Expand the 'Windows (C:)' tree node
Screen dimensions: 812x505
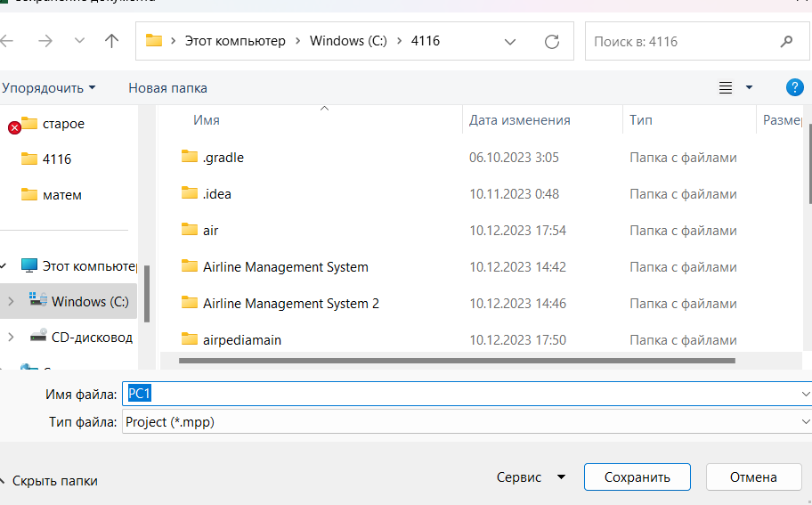pos(11,301)
